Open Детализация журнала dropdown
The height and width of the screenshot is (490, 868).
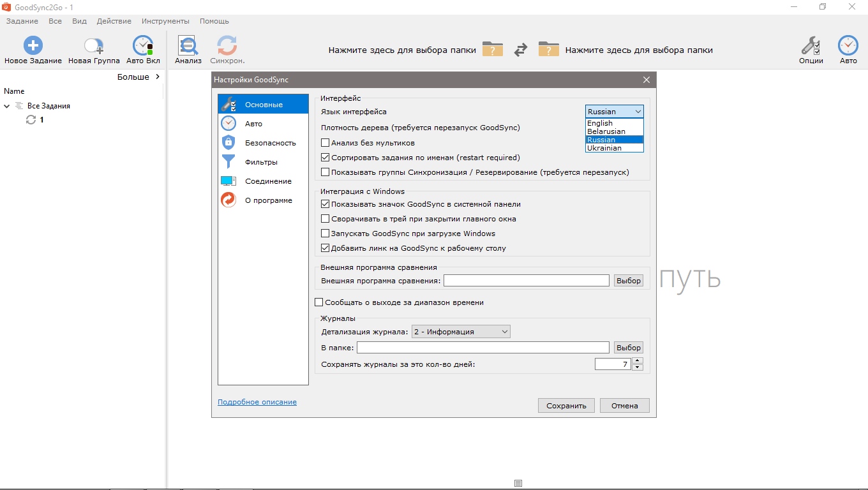tap(461, 332)
